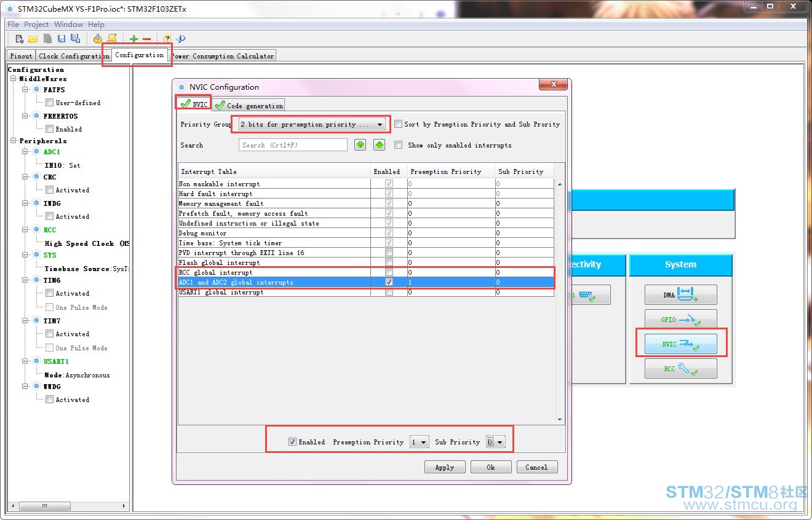Click the cube icon beside TIM7
Image resolution: width=812 pixels, height=520 pixels.
point(36,321)
